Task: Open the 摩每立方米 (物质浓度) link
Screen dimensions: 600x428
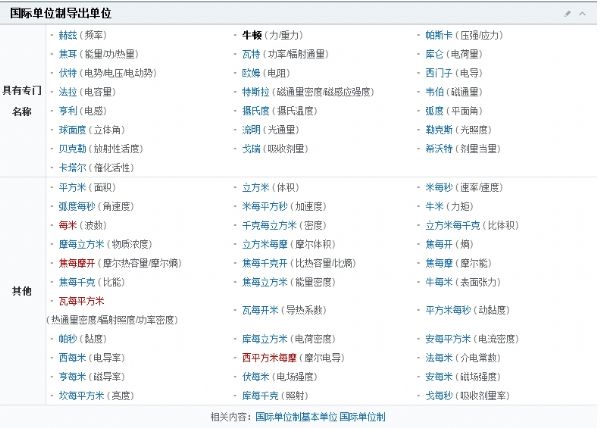Action: 82,244
